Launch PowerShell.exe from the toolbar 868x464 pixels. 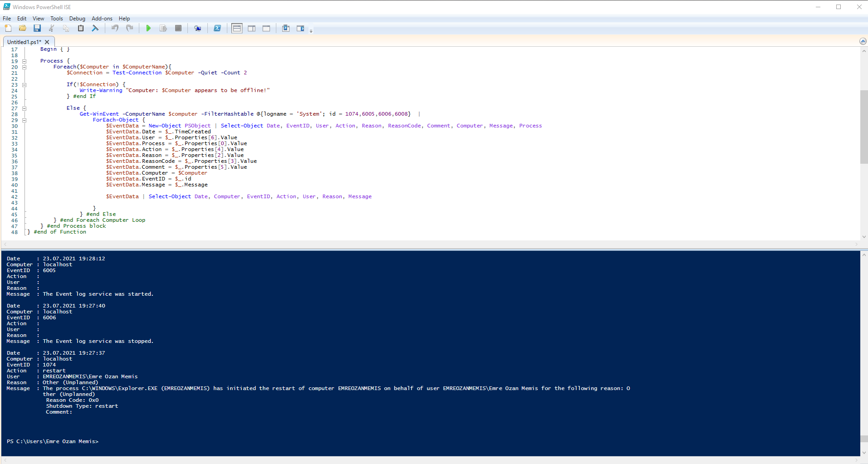[217, 28]
